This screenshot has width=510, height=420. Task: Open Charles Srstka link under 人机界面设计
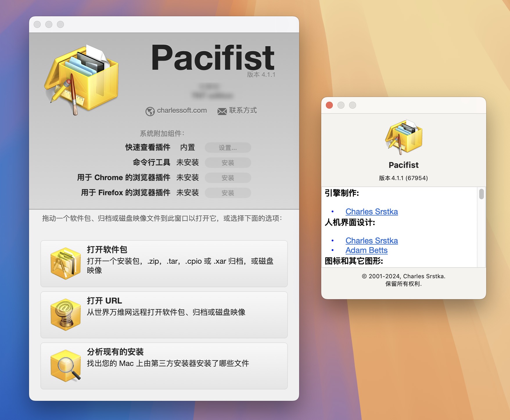[x=372, y=240]
